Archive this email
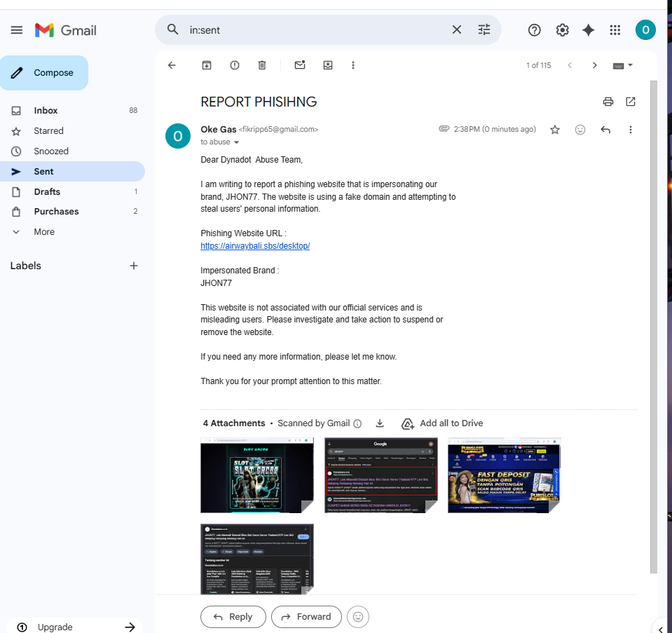This screenshot has width=672, height=633. coord(207,65)
